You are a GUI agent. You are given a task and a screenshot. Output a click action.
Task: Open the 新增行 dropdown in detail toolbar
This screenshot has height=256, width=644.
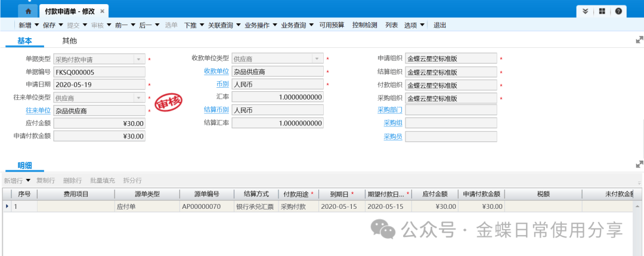click(28, 180)
